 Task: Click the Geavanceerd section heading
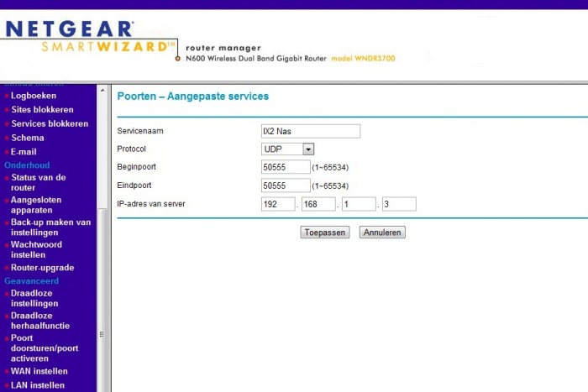point(32,281)
